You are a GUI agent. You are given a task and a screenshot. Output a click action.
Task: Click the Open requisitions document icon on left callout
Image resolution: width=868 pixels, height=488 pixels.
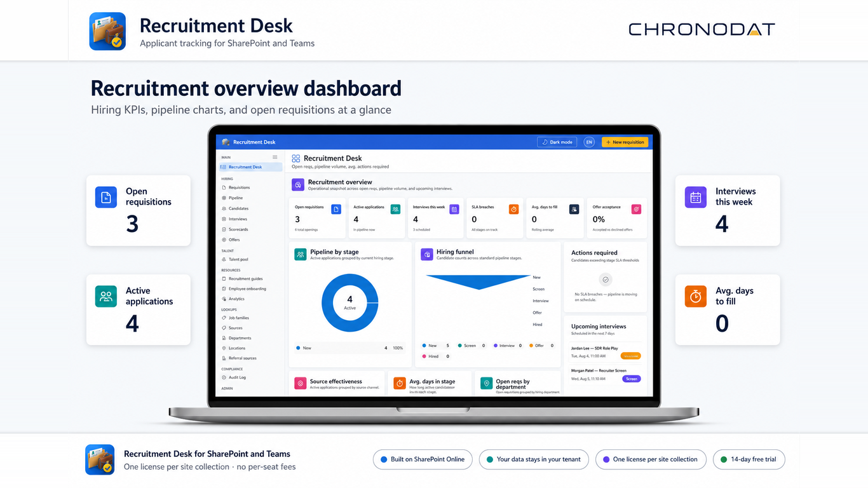pos(106,197)
